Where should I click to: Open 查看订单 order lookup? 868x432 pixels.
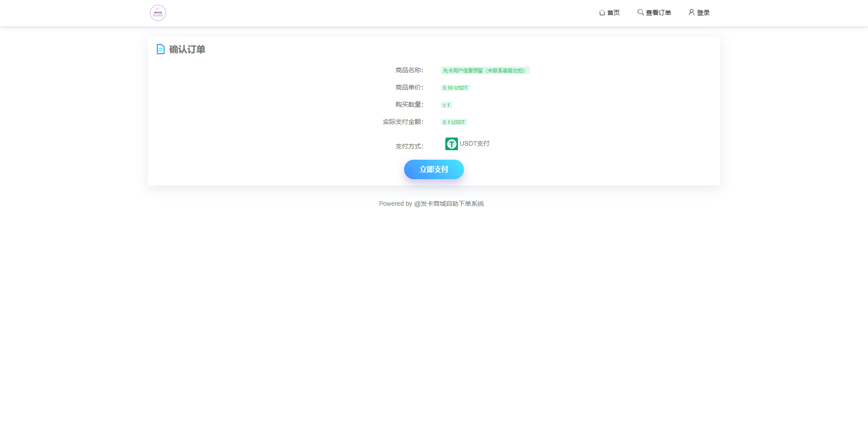654,13
